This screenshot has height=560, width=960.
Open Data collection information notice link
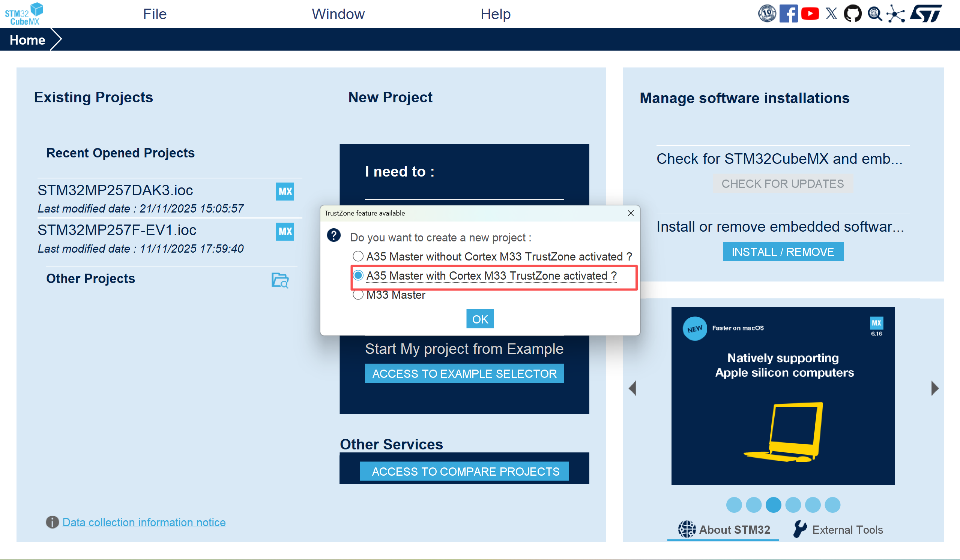[x=144, y=522]
